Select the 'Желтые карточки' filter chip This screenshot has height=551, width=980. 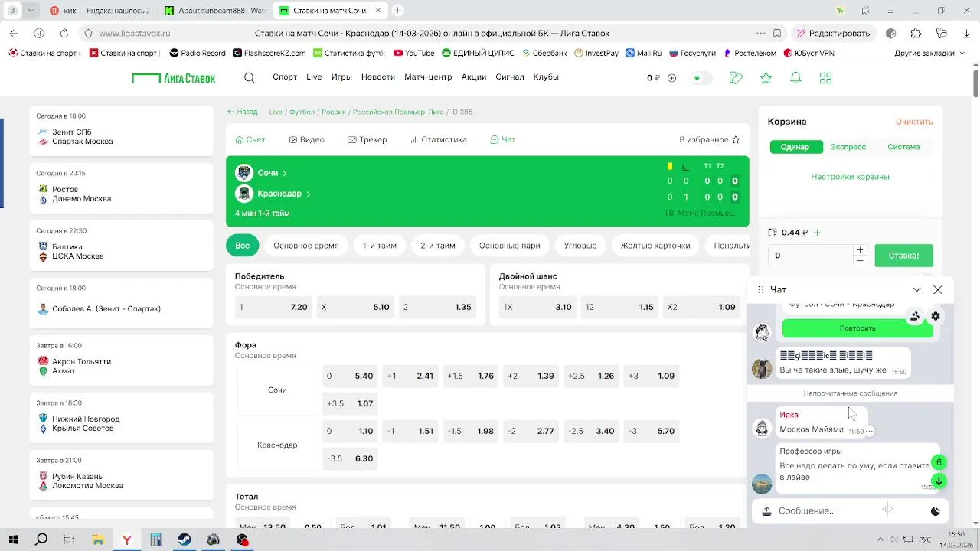point(655,246)
